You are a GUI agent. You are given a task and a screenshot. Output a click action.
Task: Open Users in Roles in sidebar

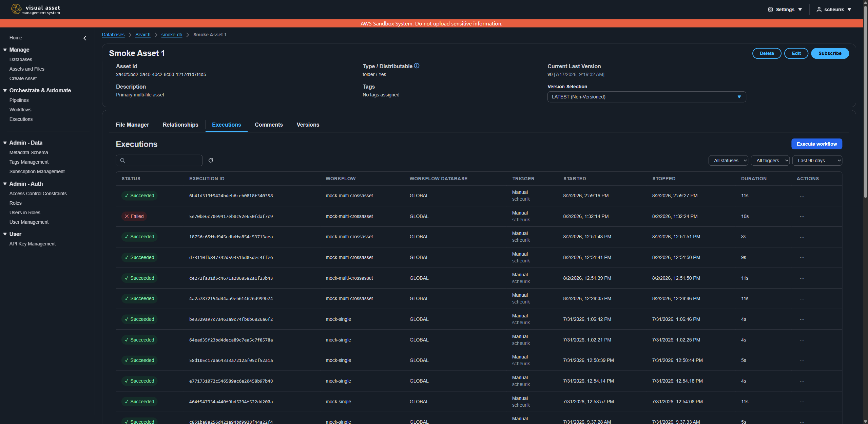(25, 213)
